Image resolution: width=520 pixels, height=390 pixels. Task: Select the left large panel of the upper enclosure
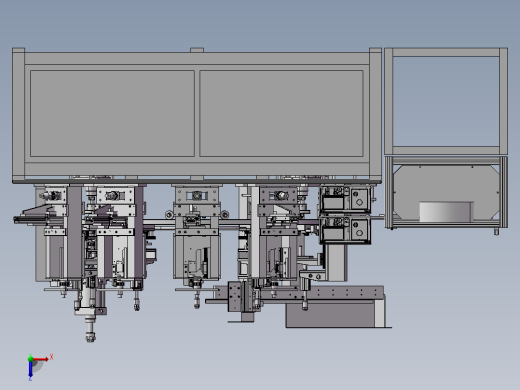click(112, 113)
